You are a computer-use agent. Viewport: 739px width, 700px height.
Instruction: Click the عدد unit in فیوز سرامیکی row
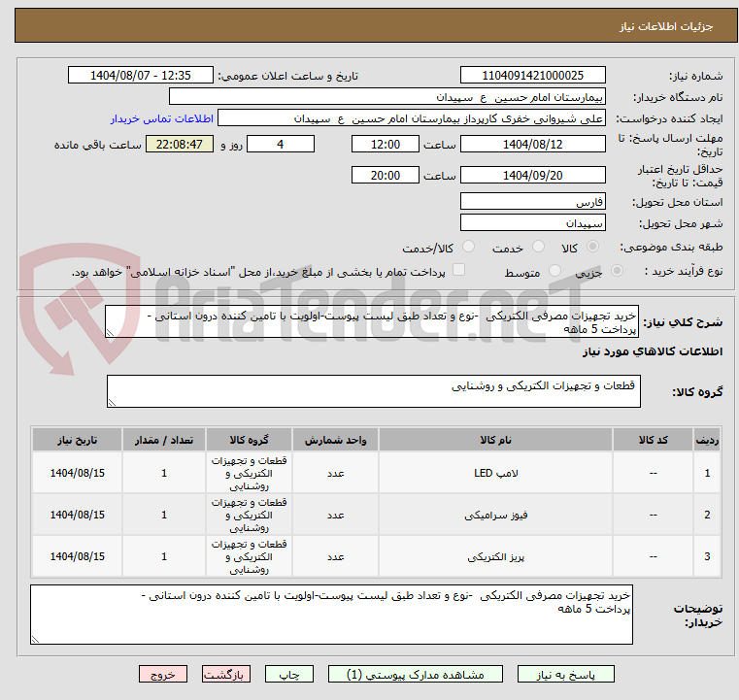point(335,515)
